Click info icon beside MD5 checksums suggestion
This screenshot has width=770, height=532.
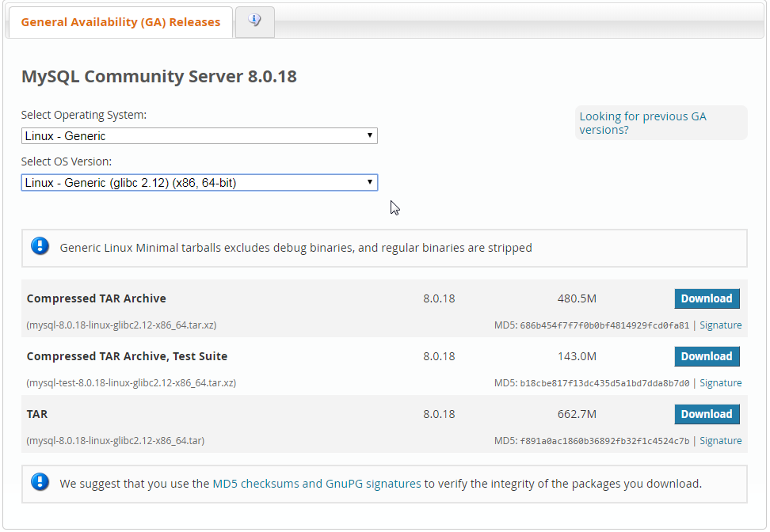[x=40, y=482]
